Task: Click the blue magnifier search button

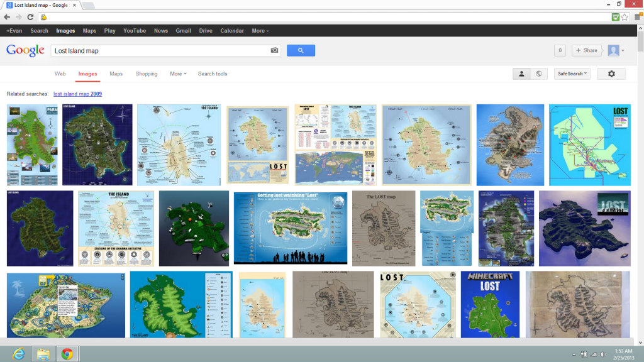Action: tap(301, 50)
